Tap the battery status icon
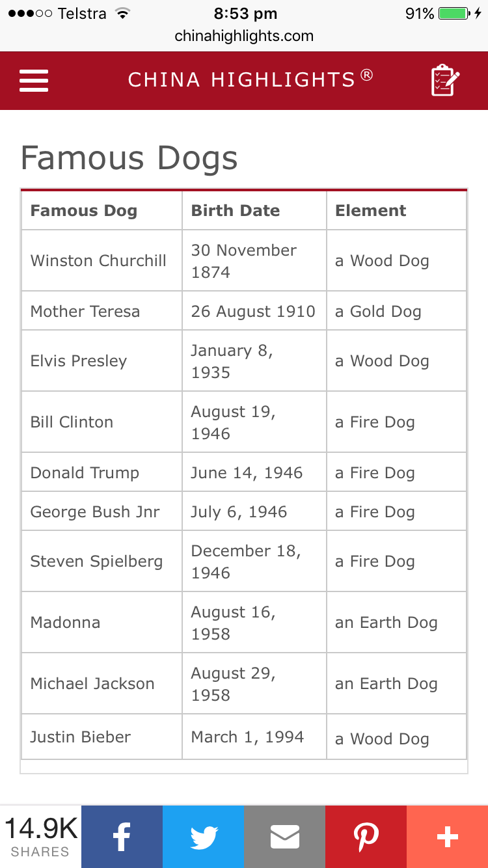 coord(454,14)
